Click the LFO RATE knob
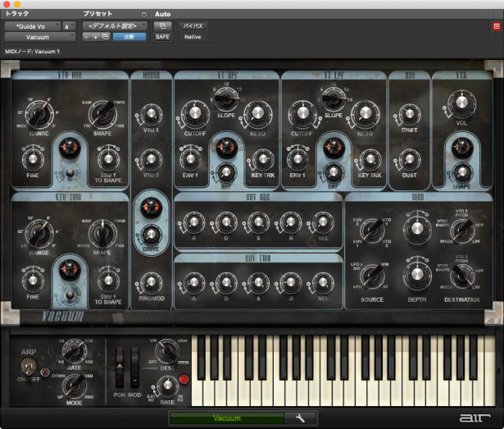The width and height of the screenshot is (504, 429). (x=167, y=386)
